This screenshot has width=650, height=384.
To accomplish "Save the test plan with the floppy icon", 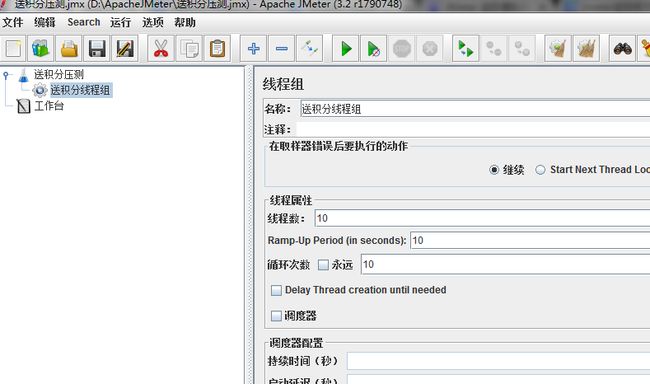I will click(x=97, y=49).
